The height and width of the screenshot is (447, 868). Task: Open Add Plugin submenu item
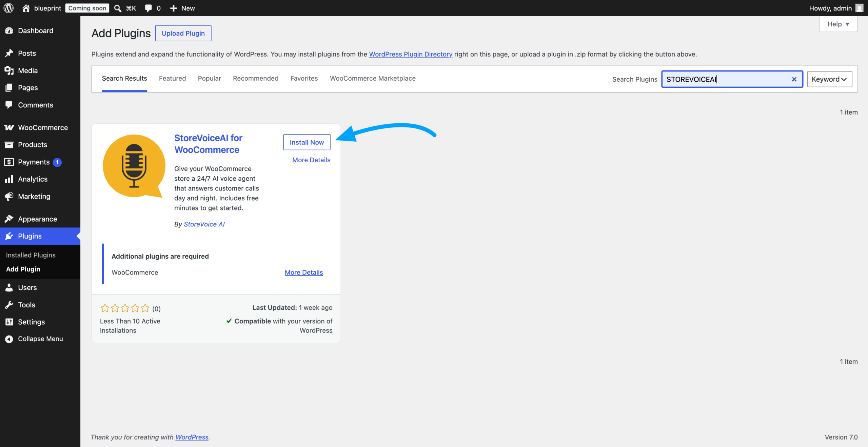23,269
